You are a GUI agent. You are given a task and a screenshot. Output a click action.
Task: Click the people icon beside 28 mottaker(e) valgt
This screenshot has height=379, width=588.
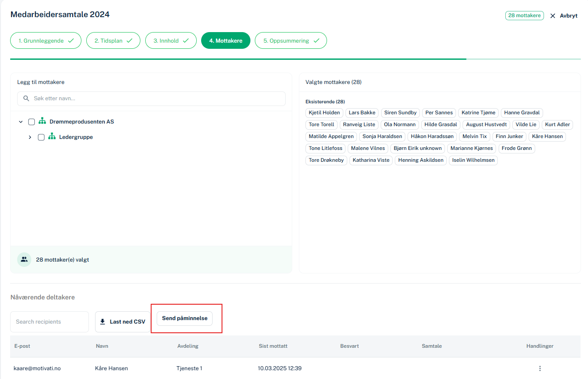tap(24, 259)
